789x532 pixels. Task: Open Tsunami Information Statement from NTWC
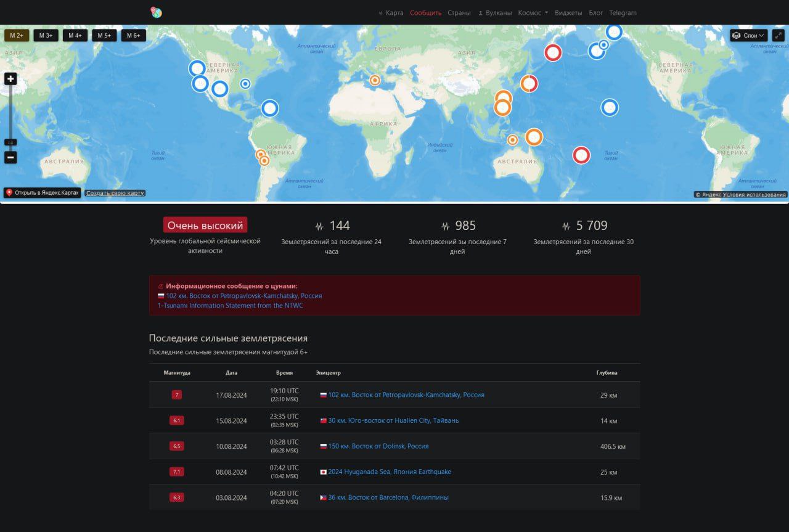click(x=231, y=305)
